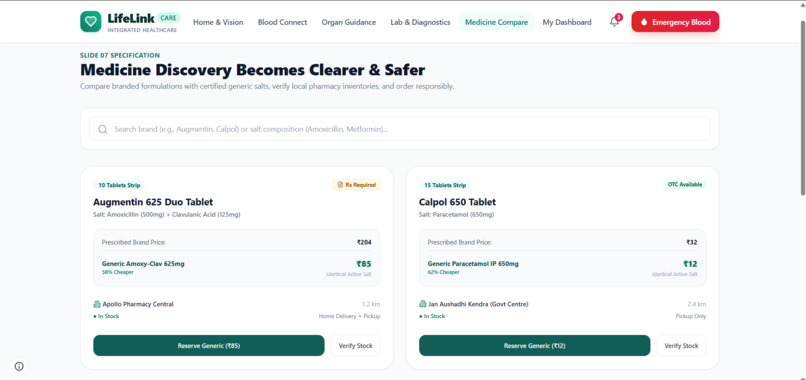Switch to Lab & Diagnostics
The image size is (806, 380).
pyautogui.click(x=420, y=22)
